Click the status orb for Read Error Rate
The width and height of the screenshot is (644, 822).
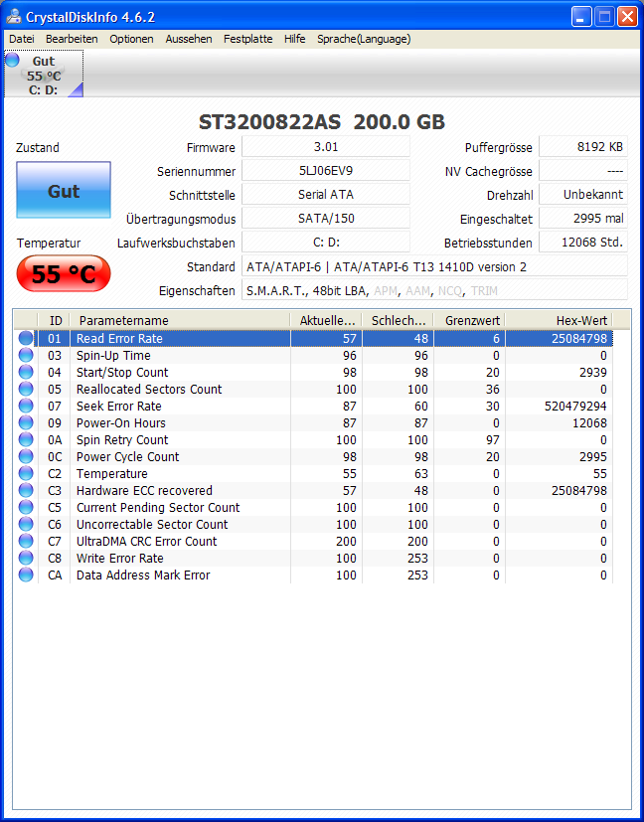26,339
